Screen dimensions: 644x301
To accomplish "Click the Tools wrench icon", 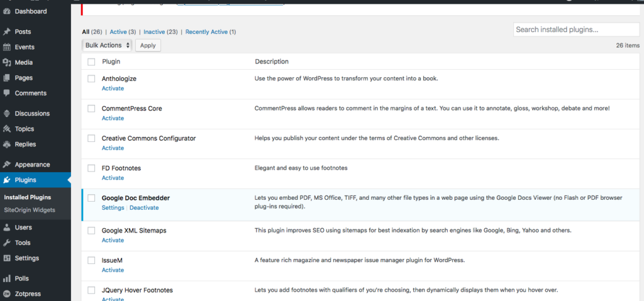I will pos(7,243).
